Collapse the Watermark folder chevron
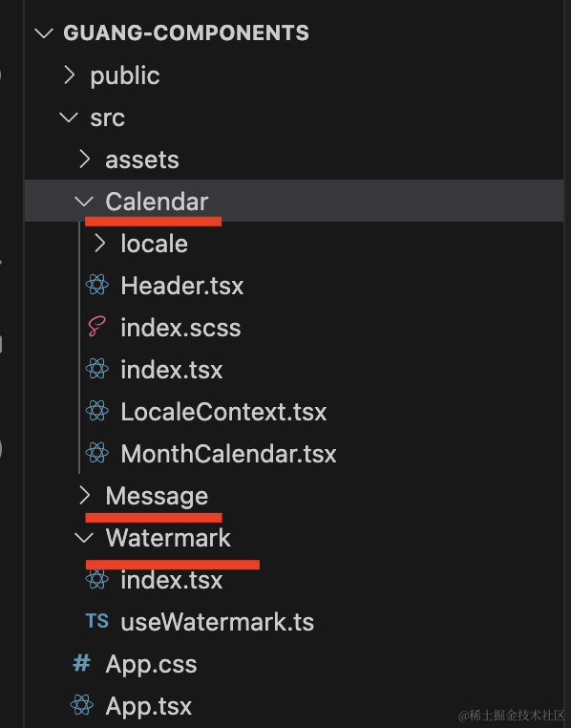 tap(84, 538)
